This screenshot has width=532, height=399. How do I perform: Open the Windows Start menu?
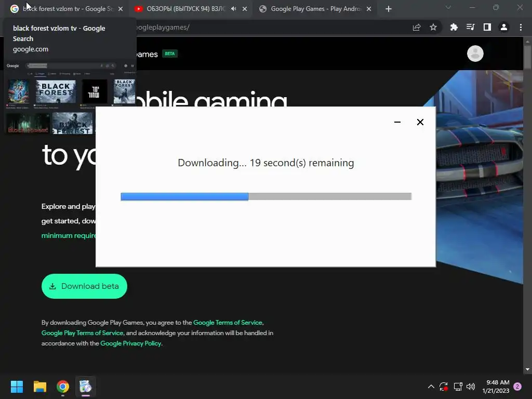click(17, 387)
